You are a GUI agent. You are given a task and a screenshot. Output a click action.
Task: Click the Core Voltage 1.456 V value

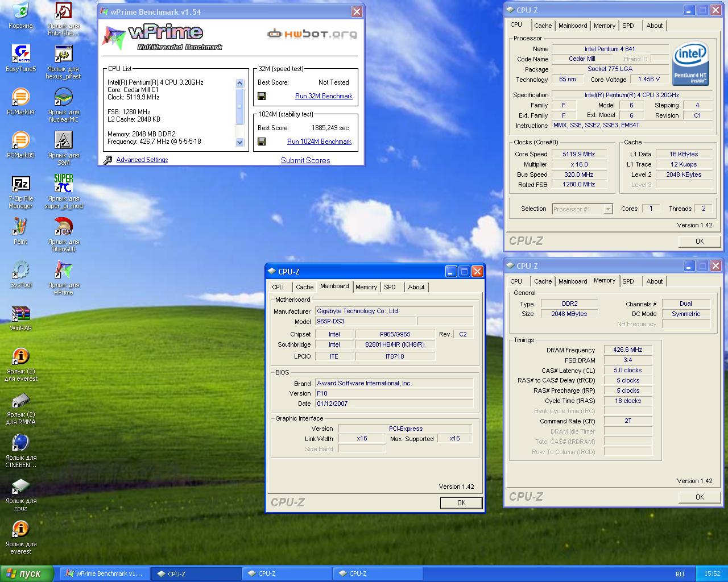649,80
